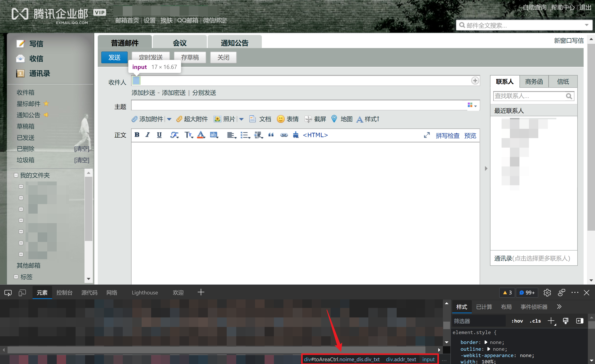Viewport: 595px width, 364px height.
Task: Open the font color picker
Action: click(x=201, y=135)
